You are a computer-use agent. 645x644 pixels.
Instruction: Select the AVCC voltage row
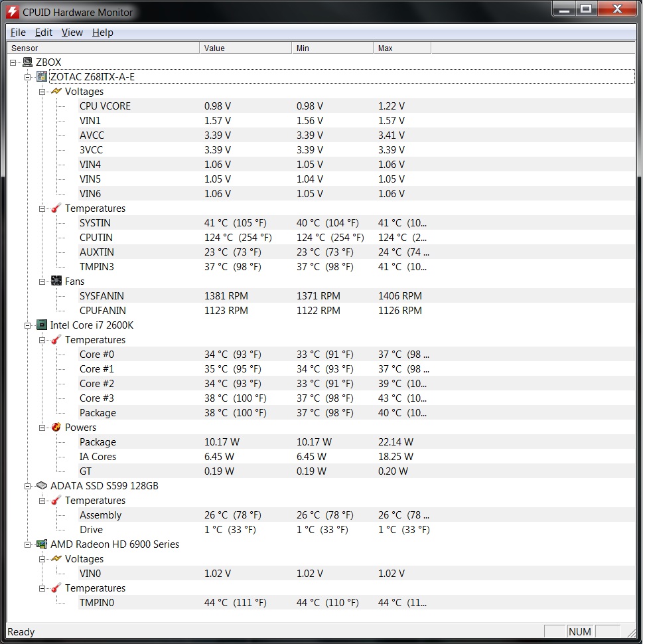point(356,135)
